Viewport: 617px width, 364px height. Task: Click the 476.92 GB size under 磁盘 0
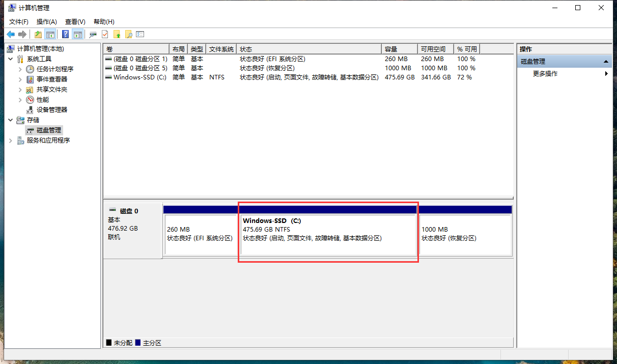123,229
